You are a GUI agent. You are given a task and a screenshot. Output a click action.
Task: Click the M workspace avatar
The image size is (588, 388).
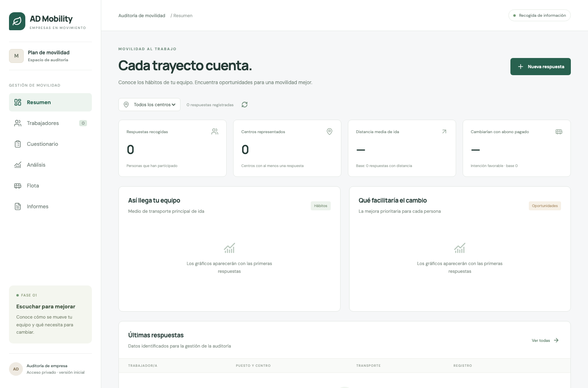point(16,56)
